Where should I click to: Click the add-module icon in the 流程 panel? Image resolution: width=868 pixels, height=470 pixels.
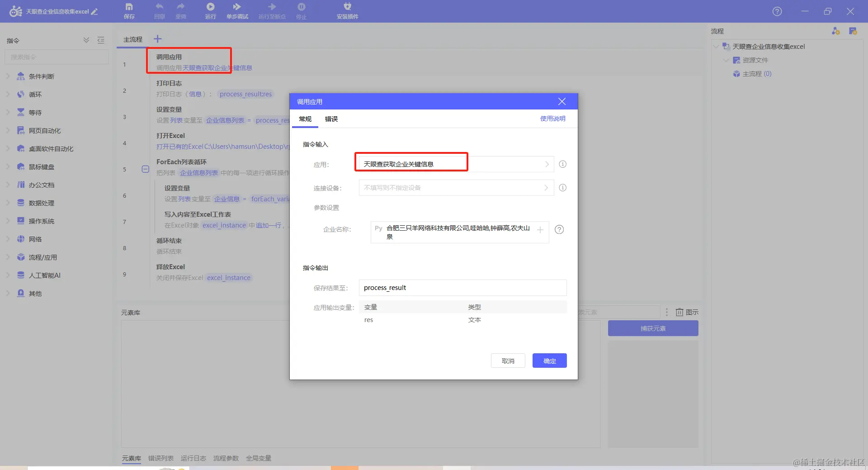coord(853,31)
